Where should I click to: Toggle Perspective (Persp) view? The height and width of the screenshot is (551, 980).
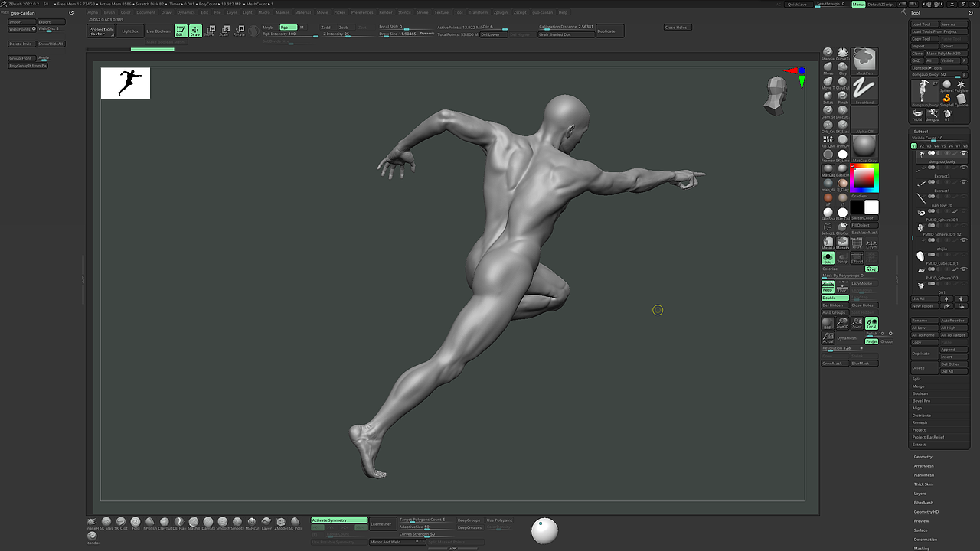click(828, 287)
